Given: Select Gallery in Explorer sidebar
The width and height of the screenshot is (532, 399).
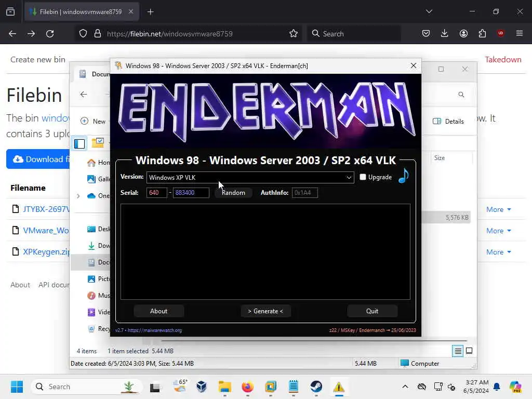Looking at the screenshot, I should click(x=98, y=179).
